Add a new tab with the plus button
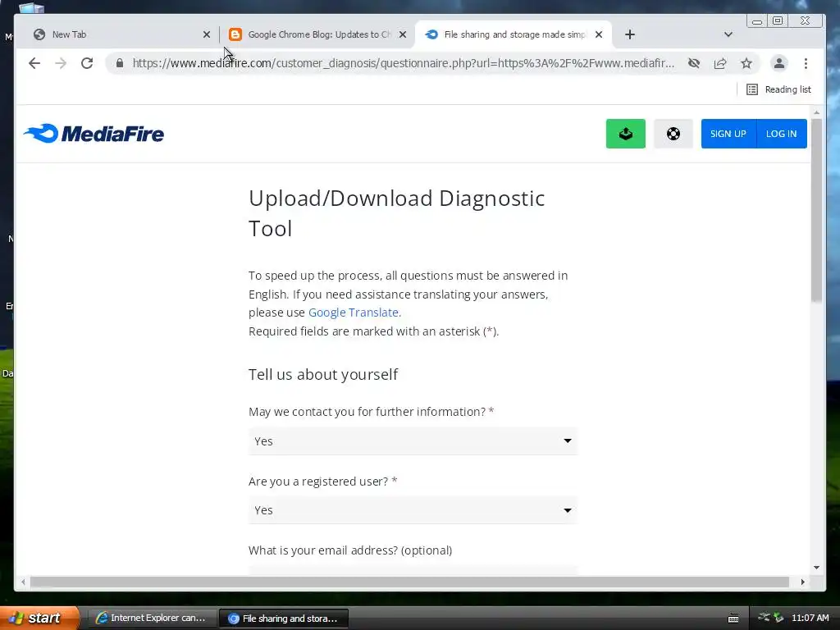Screen dimensions: 840x630 pyautogui.click(x=629, y=34)
